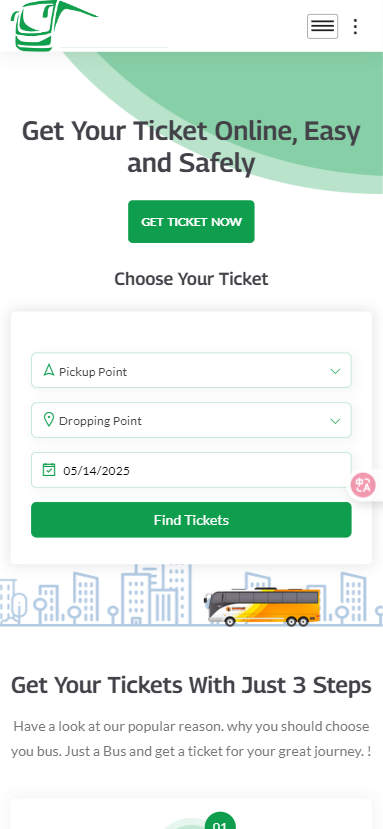This screenshot has height=829, width=383.
Task: Open the three-dot options menu
Action: (355, 26)
